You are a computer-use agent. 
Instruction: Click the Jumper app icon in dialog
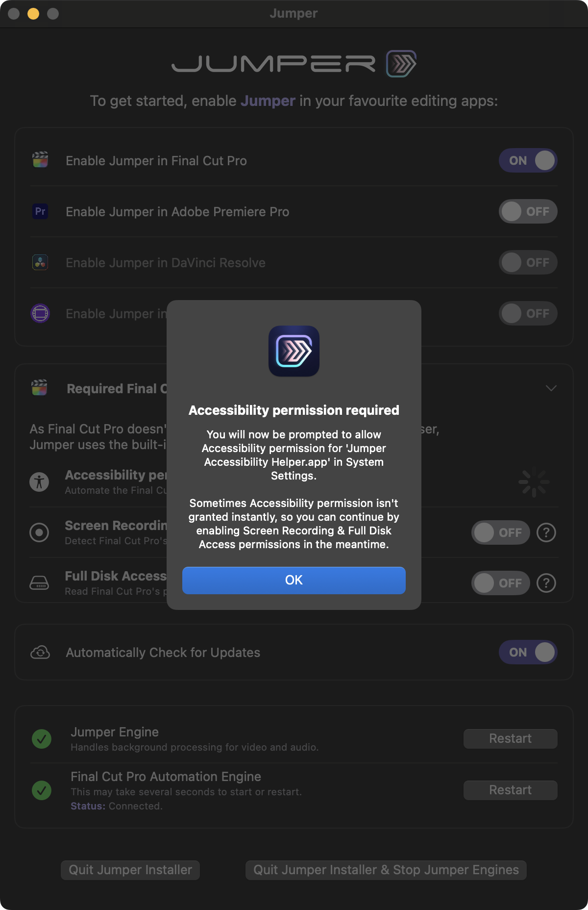click(x=294, y=351)
